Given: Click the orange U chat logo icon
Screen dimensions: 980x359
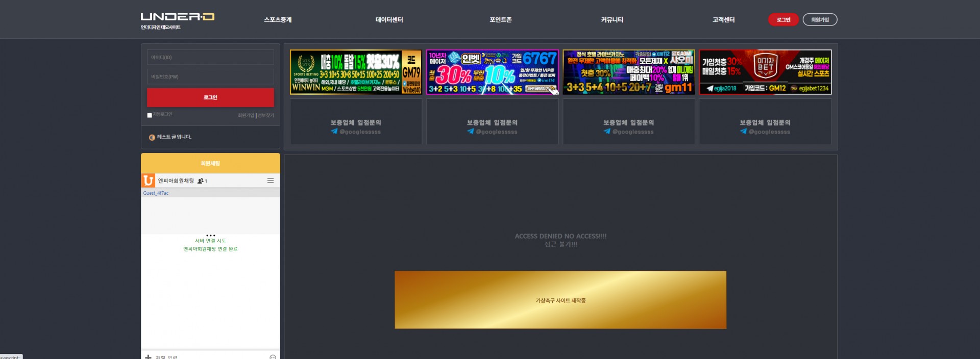Looking at the screenshot, I should [148, 181].
